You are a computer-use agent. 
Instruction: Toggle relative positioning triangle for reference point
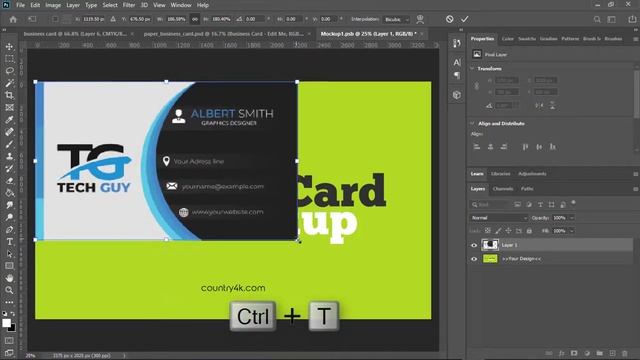tap(113, 19)
